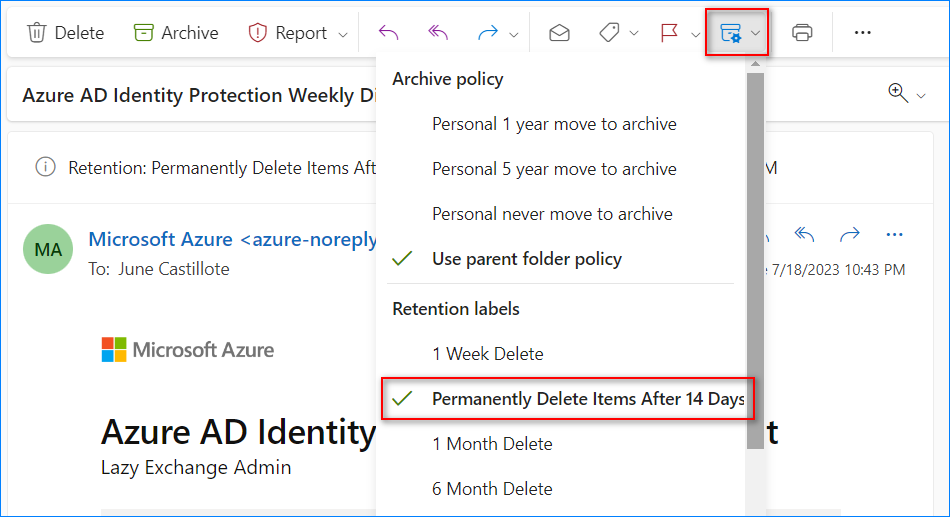Screen dimensions: 950x517
Task: Click the policy menu vertical scrollbar
Action: [x=755, y=250]
